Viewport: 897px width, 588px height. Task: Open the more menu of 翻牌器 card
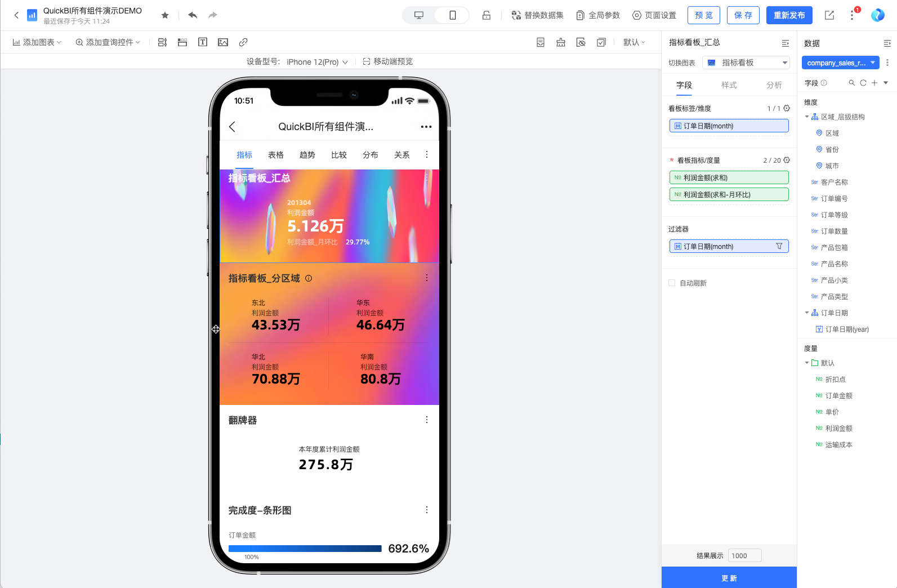point(427,420)
